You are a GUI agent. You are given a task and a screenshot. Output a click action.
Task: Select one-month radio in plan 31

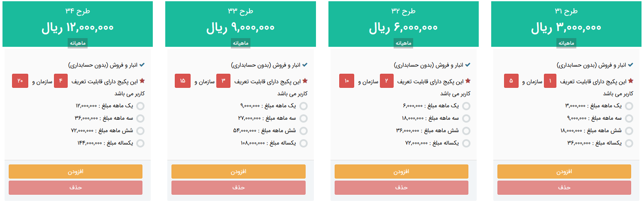pyautogui.click(x=629, y=106)
